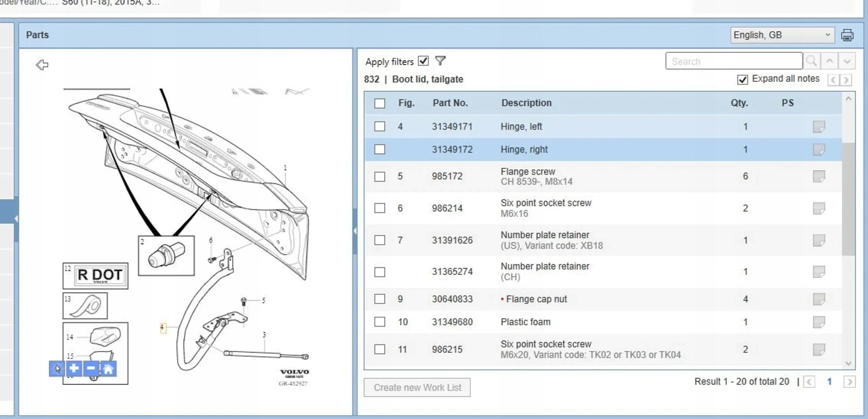The width and height of the screenshot is (868, 419).
Task: Uncheck the Apply filters checkbox
Action: (423, 61)
